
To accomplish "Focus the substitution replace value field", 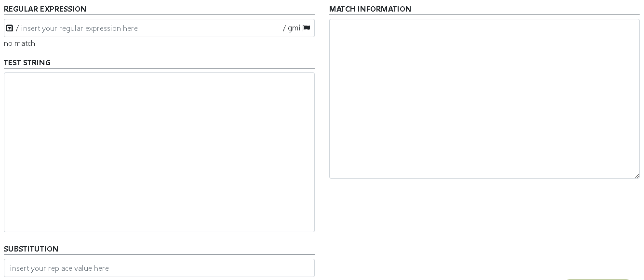I will tap(159, 268).
